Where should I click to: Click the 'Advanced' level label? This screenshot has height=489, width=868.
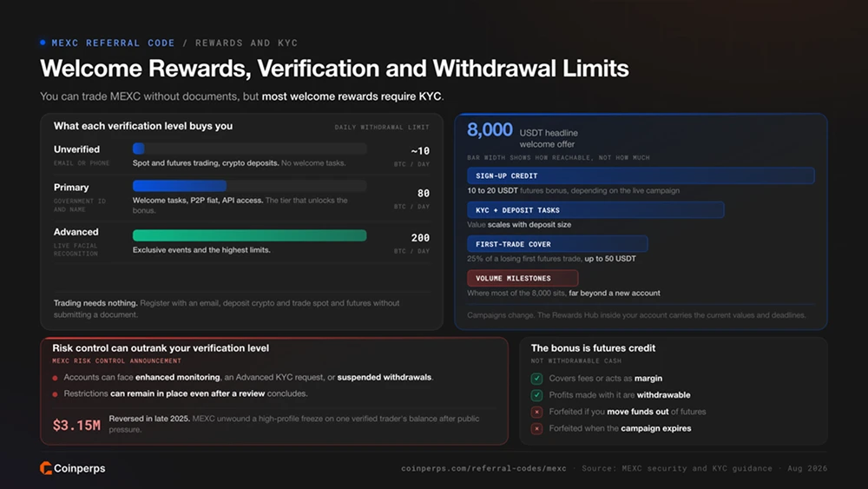(76, 232)
